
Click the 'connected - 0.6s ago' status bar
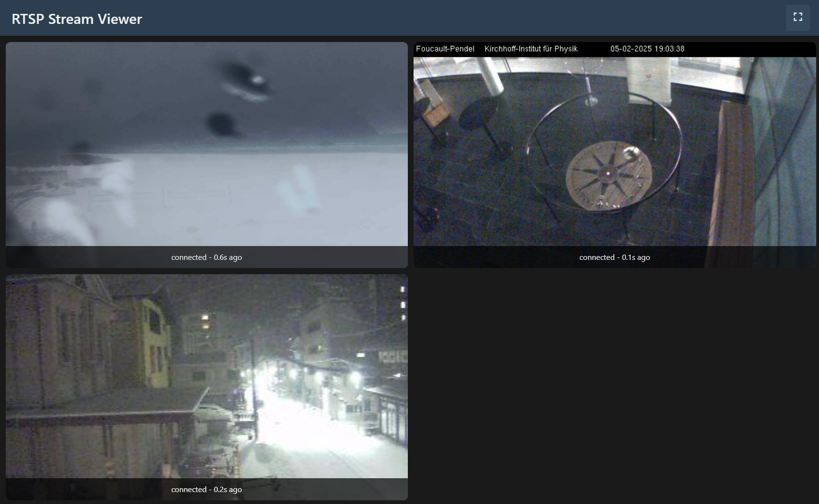[x=207, y=257]
